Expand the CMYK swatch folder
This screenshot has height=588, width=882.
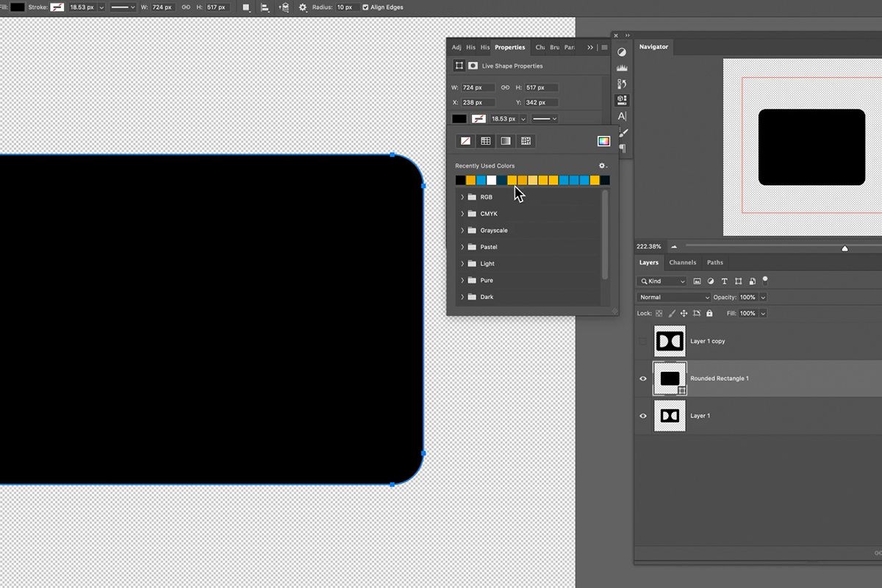click(462, 214)
